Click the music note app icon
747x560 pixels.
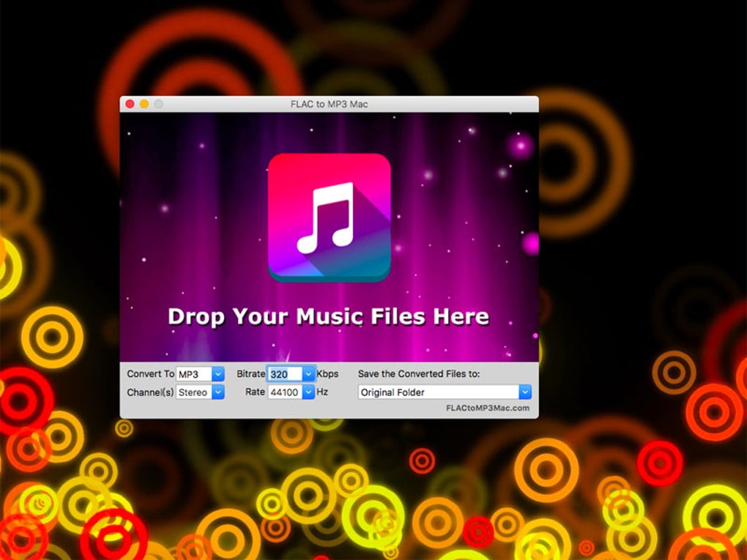(x=330, y=217)
